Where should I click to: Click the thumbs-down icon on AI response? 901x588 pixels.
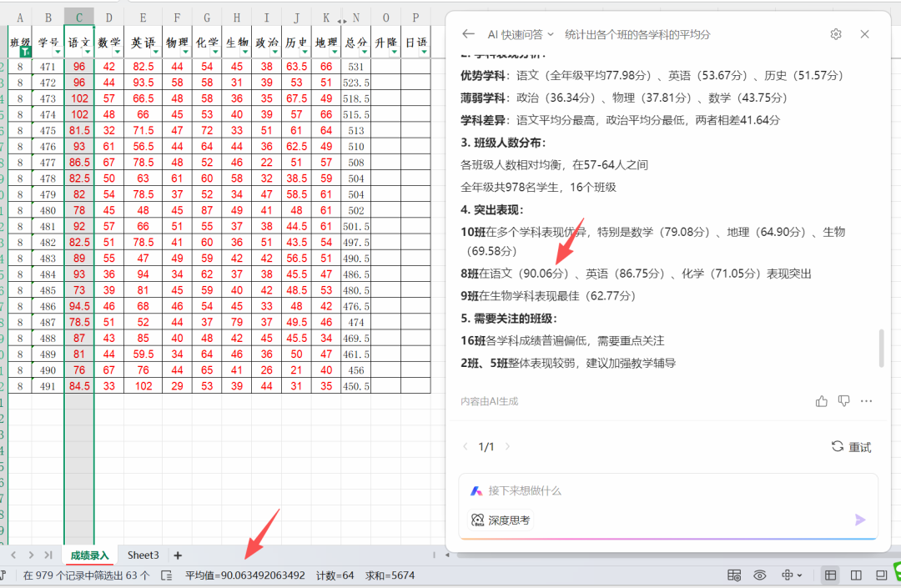point(843,400)
